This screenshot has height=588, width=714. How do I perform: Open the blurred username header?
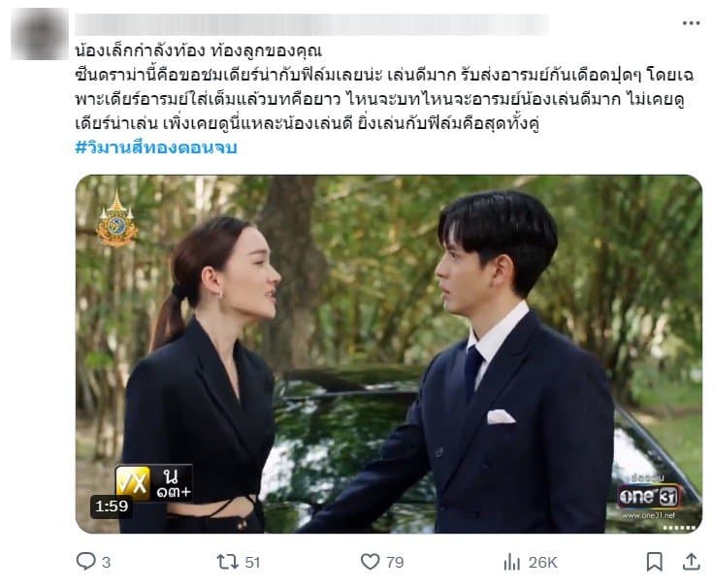pyautogui.click(x=311, y=24)
